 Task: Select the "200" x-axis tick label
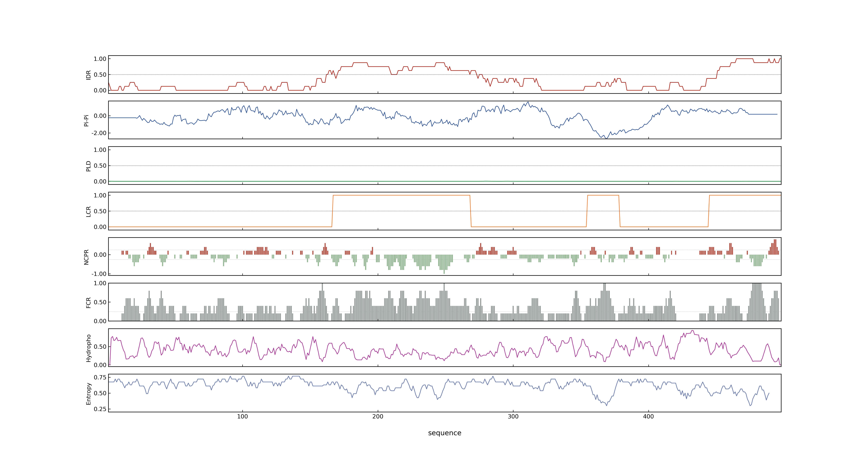[378, 416]
